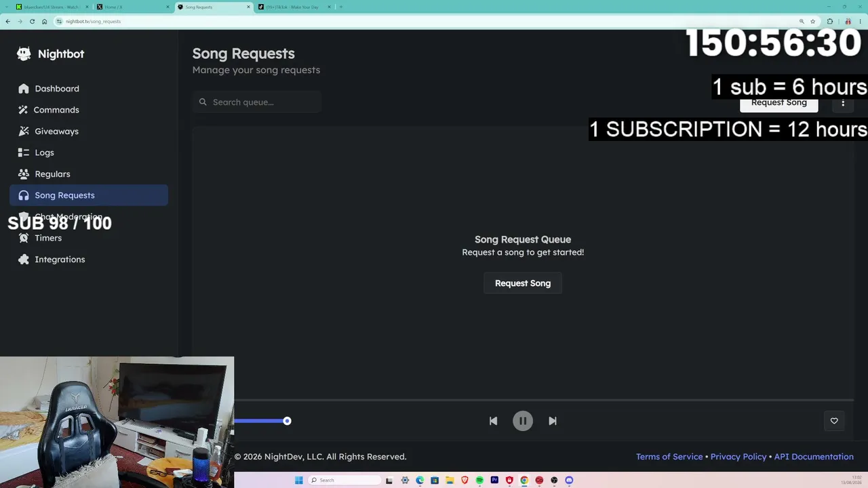
Task: Open the Privacy Policy link
Action: pyautogui.click(x=738, y=457)
